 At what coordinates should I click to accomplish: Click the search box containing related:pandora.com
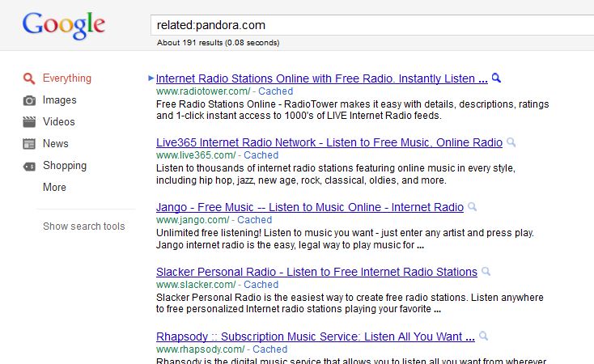(x=372, y=25)
